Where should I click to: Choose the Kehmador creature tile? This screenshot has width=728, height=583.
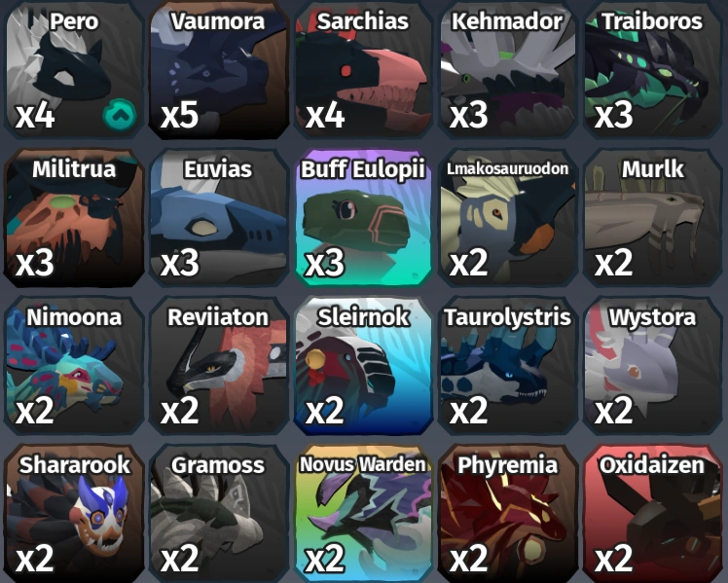click(508, 70)
